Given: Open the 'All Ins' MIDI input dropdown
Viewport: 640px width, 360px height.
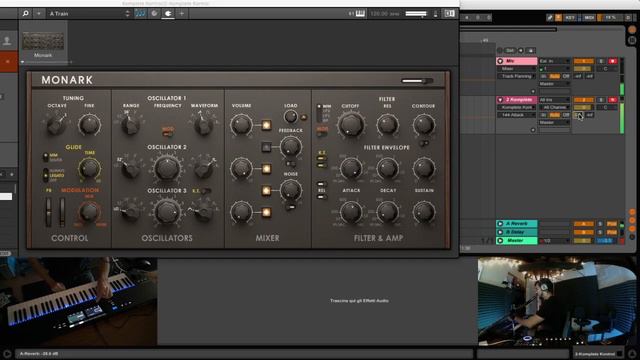Looking at the screenshot, I should [554, 100].
